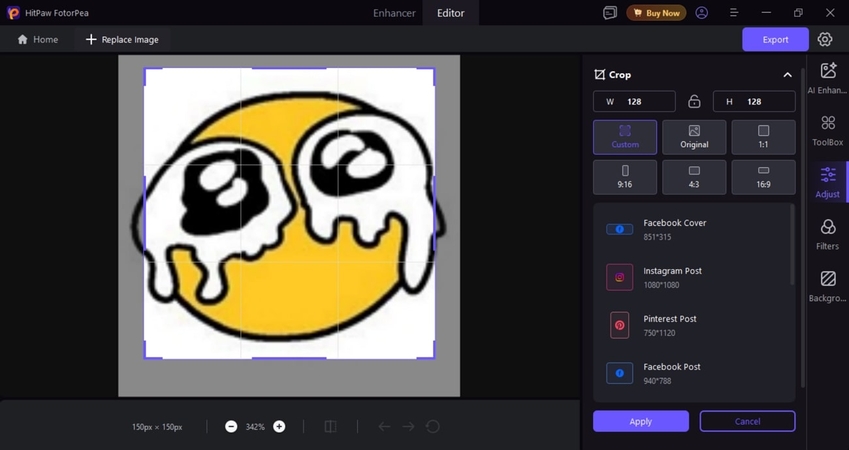Click the Crop tool icon in panel header

(599, 75)
